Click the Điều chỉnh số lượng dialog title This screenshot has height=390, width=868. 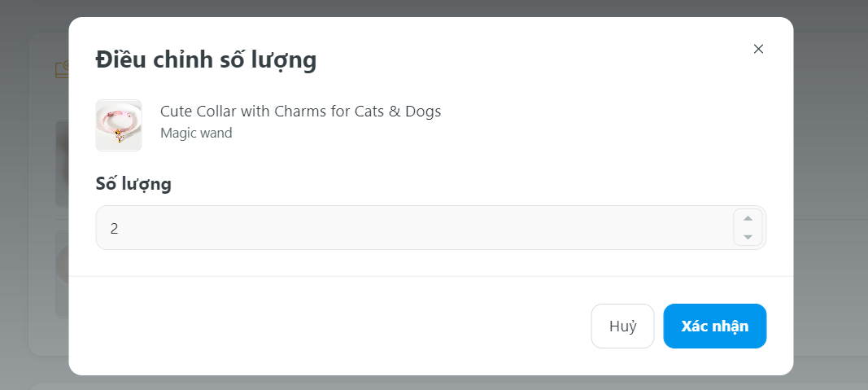(206, 59)
